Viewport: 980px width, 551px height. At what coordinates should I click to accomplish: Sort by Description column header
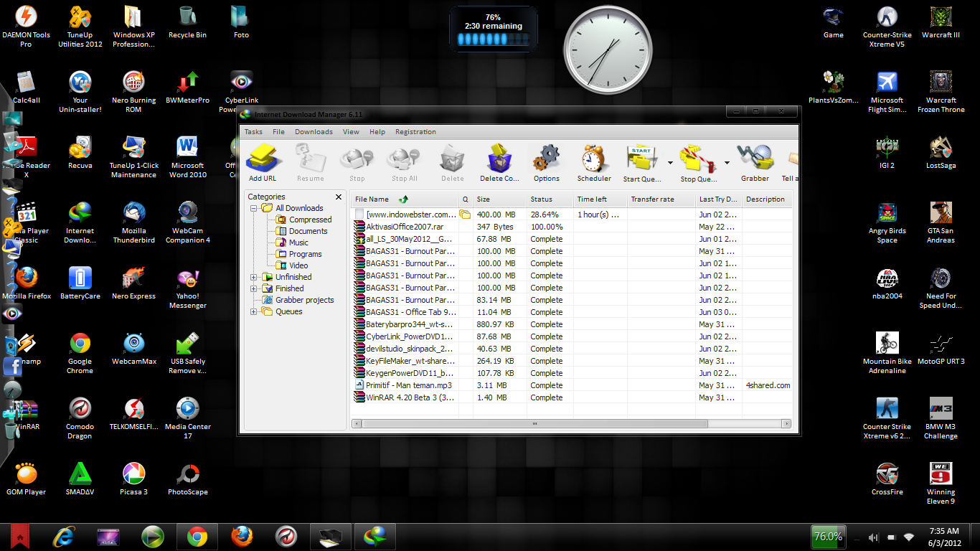point(767,199)
